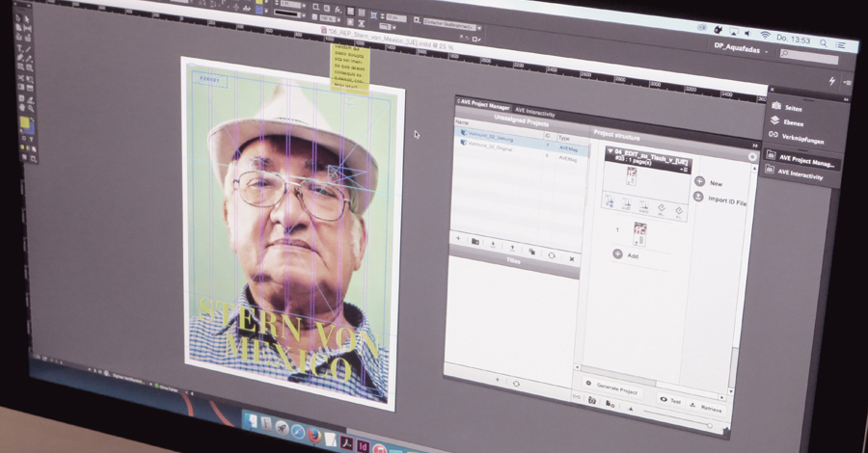868x453 pixels.
Task: Click the Add button below page 1
Action: (x=626, y=255)
